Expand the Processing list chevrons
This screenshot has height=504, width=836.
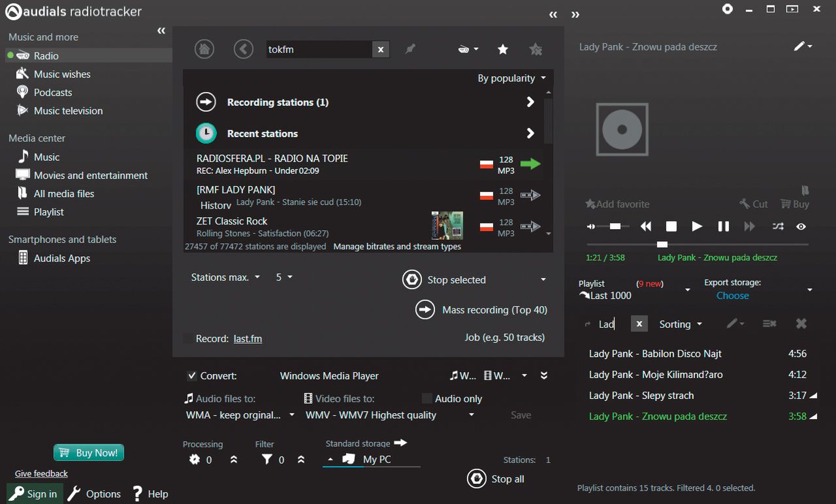pos(234,460)
